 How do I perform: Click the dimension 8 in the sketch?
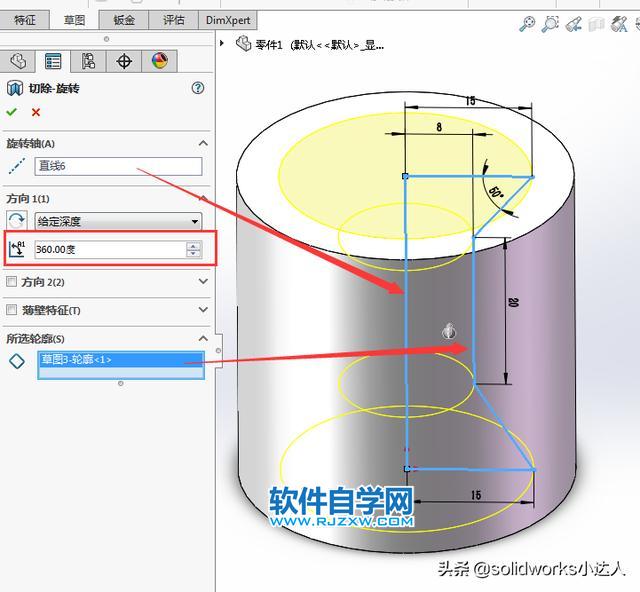439,127
